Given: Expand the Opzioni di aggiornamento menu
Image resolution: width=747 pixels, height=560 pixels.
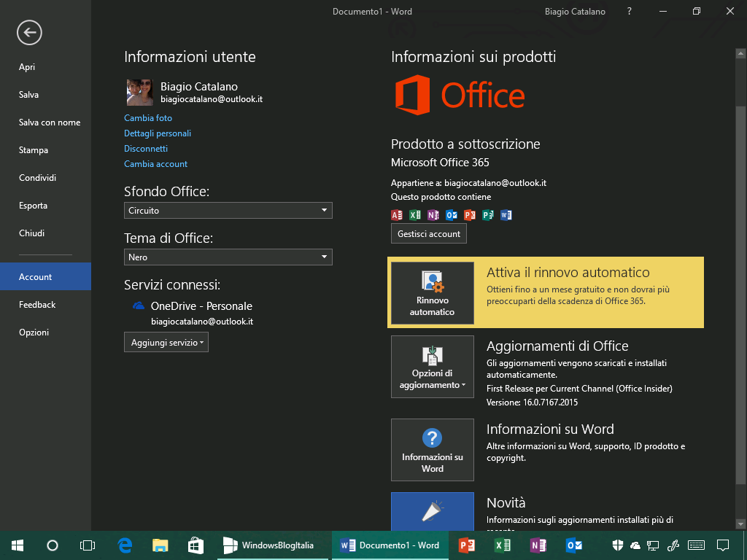Looking at the screenshot, I should (x=433, y=367).
